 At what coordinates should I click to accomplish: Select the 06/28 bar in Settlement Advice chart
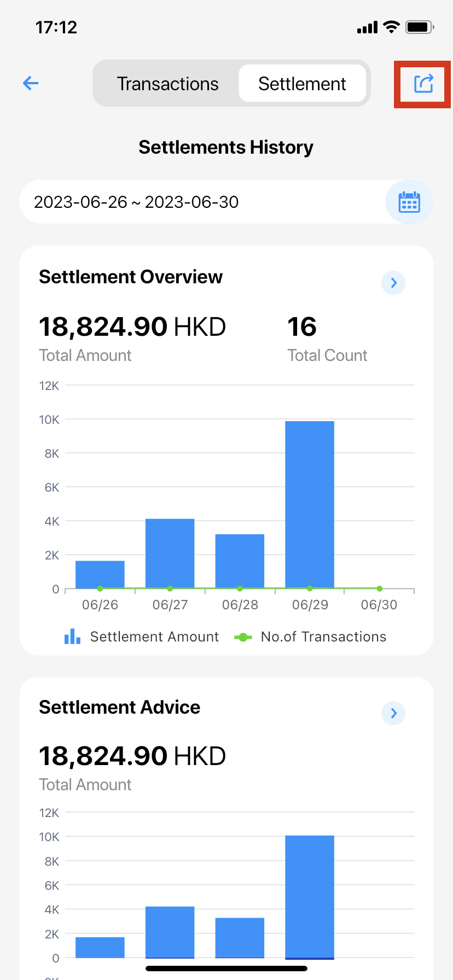[240, 938]
